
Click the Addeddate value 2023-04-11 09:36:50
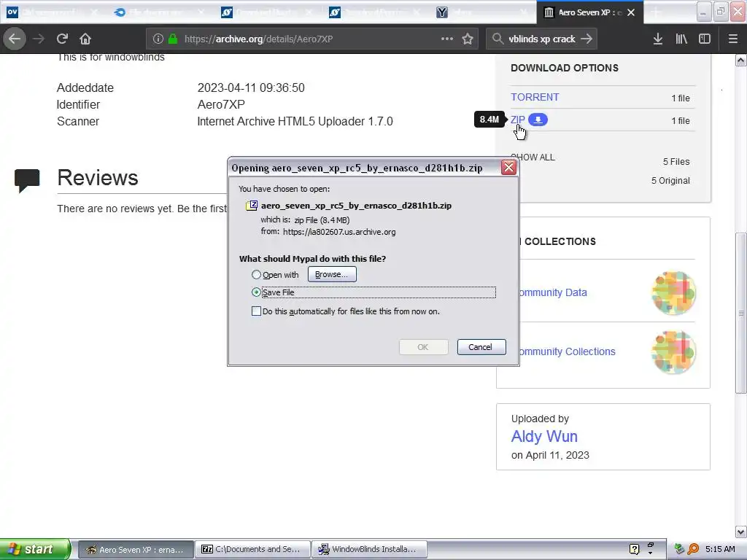click(251, 88)
